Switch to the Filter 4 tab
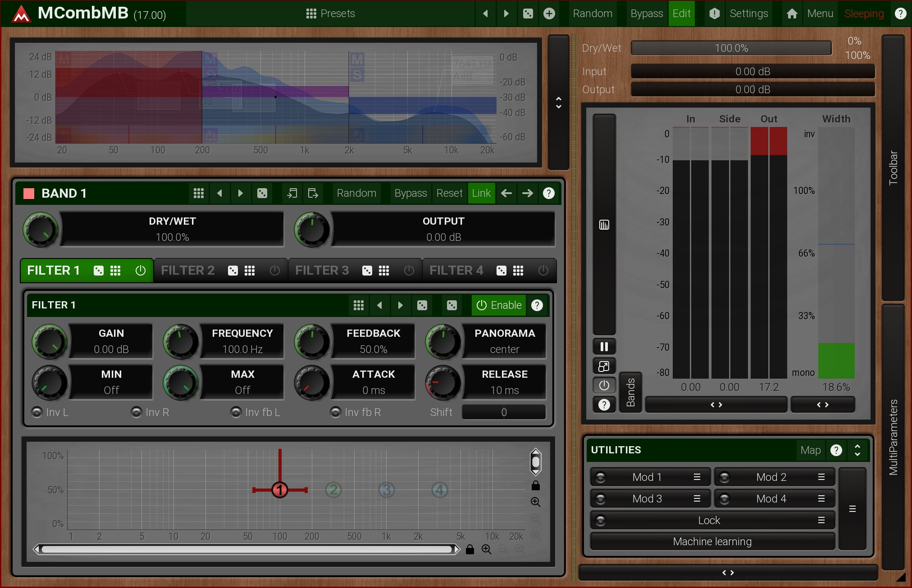The width and height of the screenshot is (912, 588). pyautogui.click(x=456, y=270)
